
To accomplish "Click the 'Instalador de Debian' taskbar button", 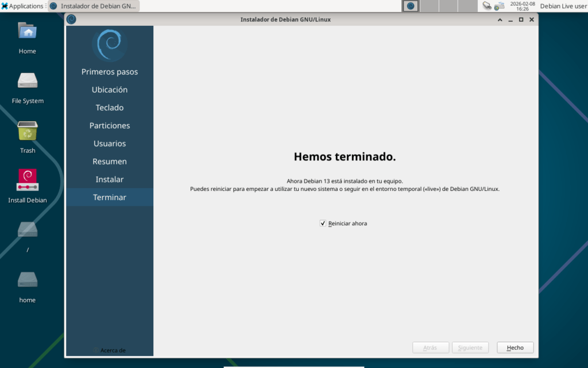I will (x=94, y=6).
